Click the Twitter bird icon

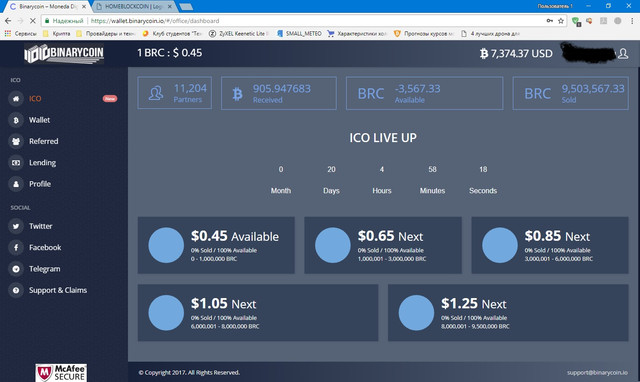[x=16, y=226]
